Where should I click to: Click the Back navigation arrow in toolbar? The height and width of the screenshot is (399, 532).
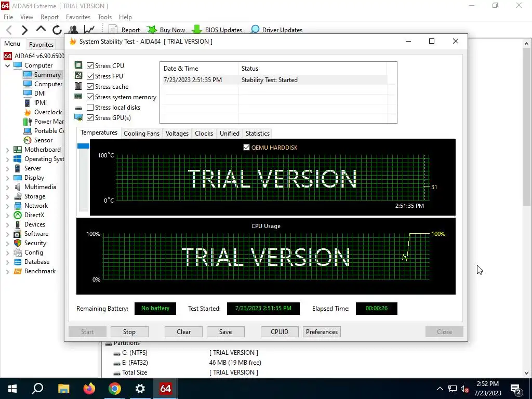(9, 30)
